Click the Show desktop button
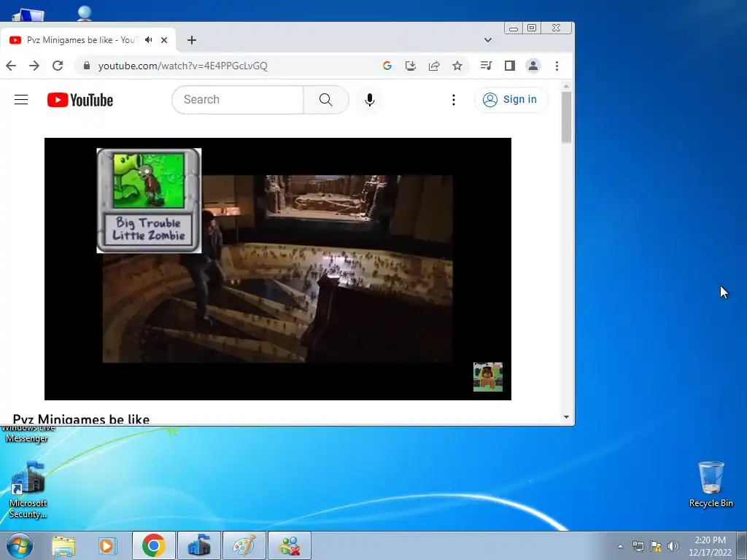The image size is (747, 560). point(742,545)
